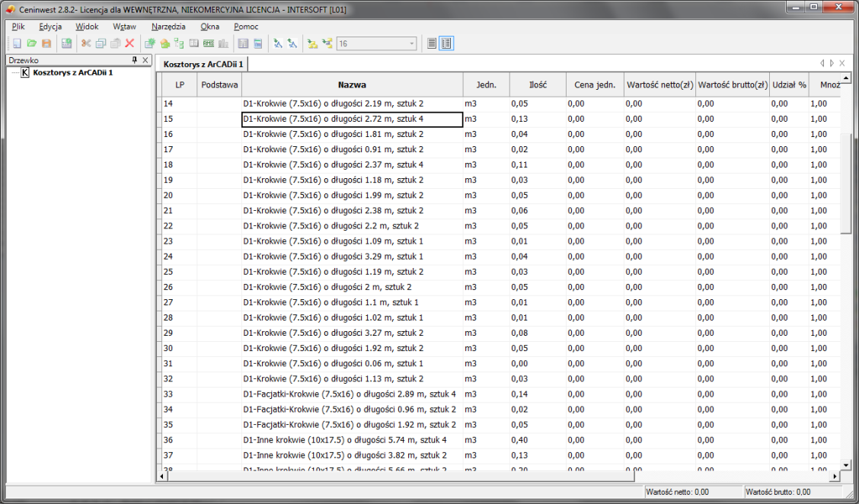859x504 pixels.
Task: Open the Edycja menu
Action: [50, 27]
